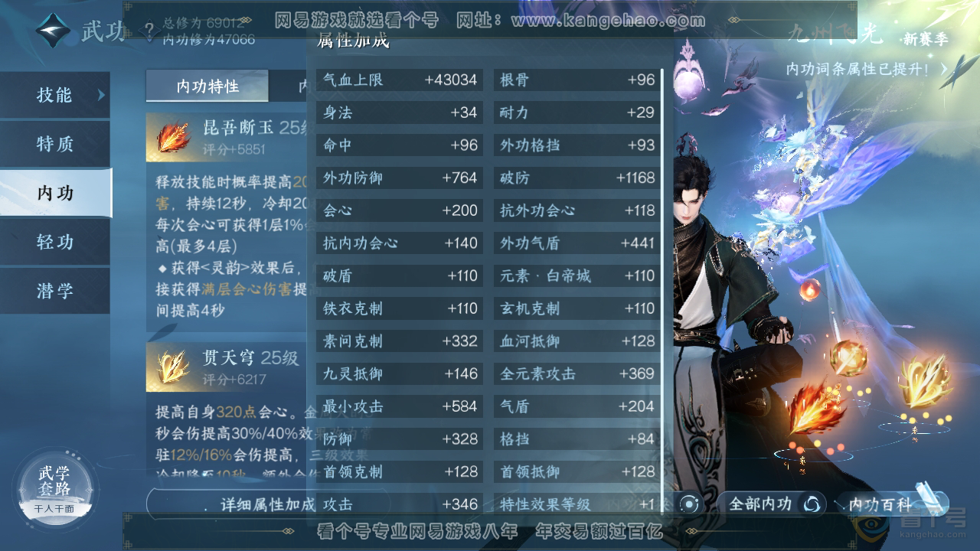Click the 详细属性加成 button
Screen dimensions: 980x551
267,504
